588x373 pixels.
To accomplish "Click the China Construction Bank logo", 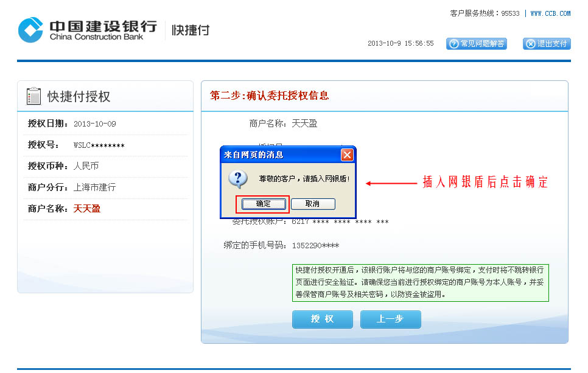I will pyautogui.click(x=88, y=30).
